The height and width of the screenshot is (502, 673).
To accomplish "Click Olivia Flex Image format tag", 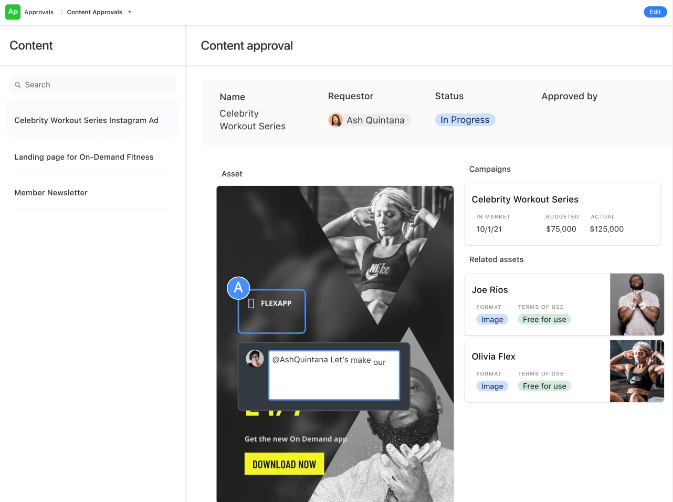I will 492,386.
